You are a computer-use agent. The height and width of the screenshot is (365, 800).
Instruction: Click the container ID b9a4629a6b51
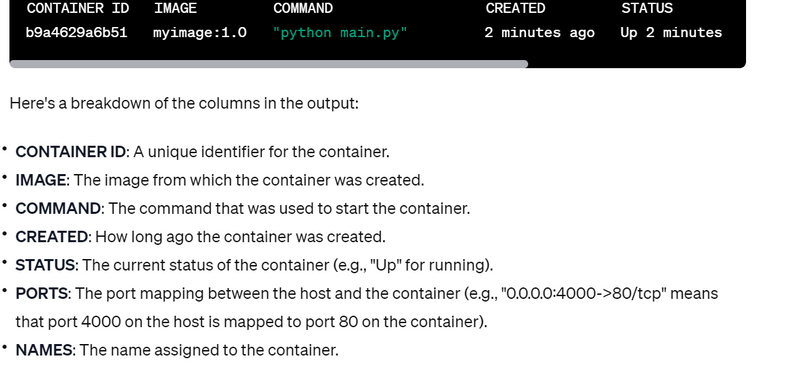[77, 33]
